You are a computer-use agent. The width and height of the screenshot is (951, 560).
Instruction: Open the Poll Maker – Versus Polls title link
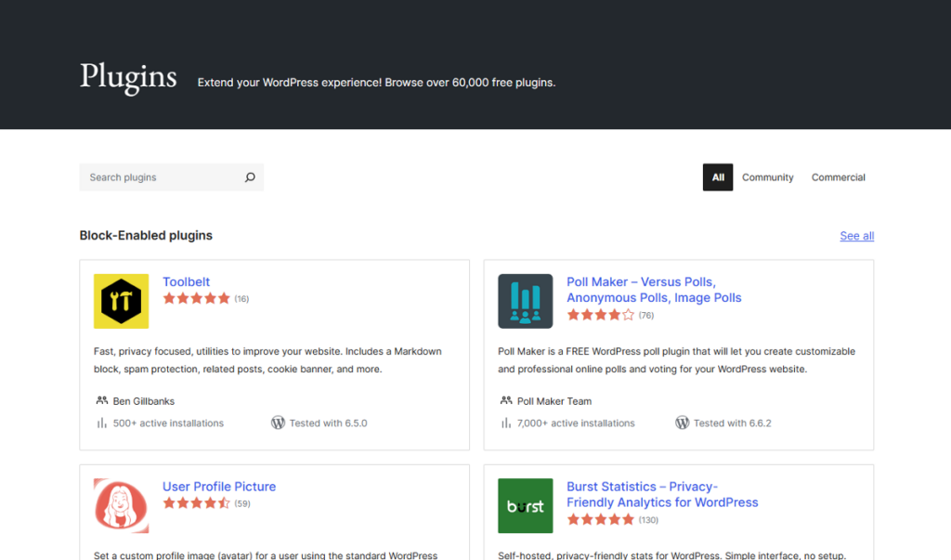point(654,290)
